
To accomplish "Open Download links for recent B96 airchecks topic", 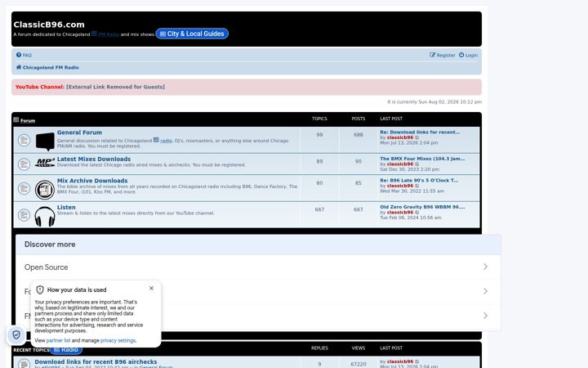I will (x=96, y=362).
